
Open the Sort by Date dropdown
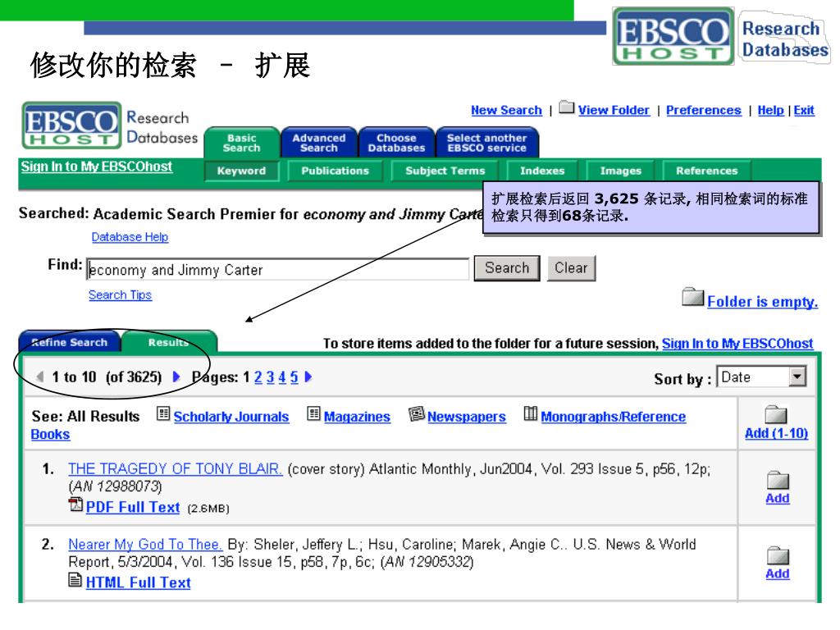[797, 377]
